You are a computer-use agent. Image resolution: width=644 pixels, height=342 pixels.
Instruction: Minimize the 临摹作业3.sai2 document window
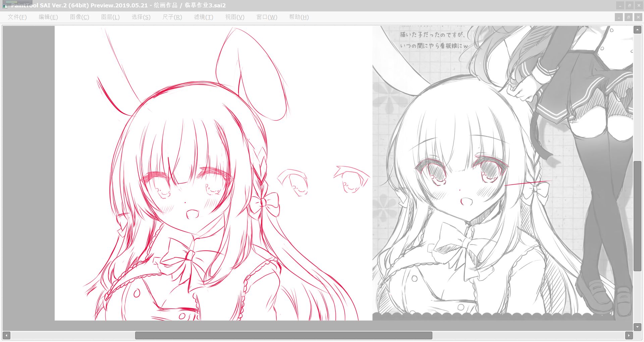(x=619, y=17)
